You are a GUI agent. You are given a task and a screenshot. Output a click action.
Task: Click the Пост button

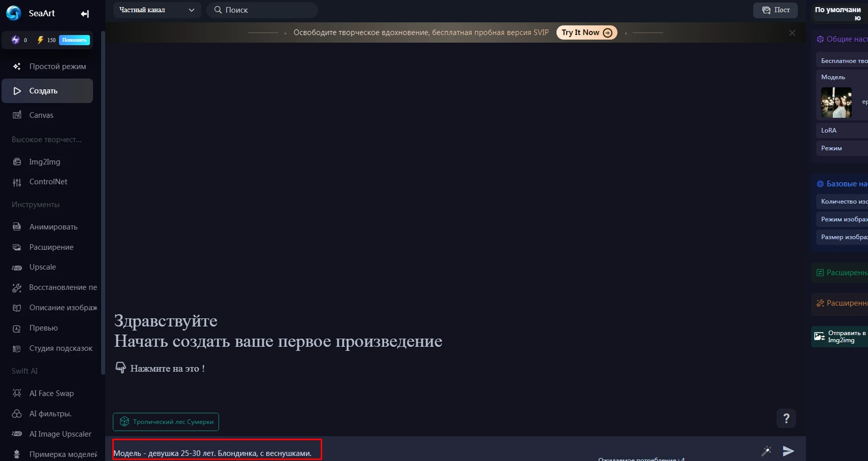[x=776, y=10]
